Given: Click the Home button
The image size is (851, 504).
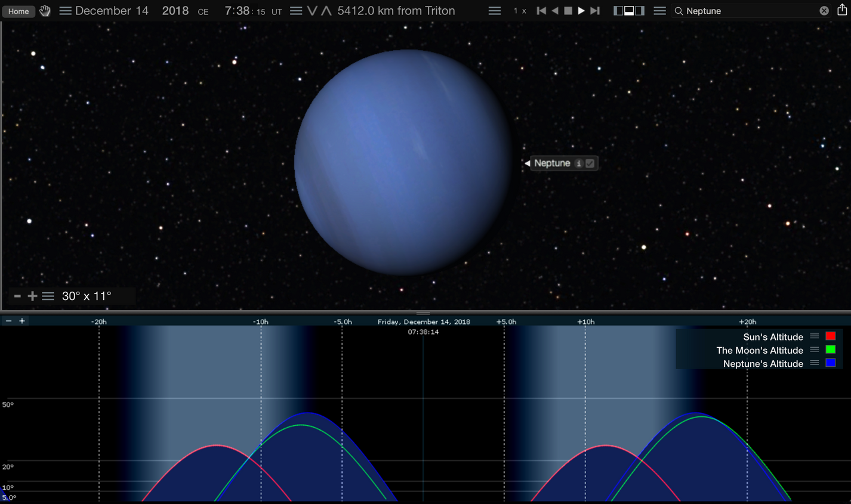Looking at the screenshot, I should (18, 11).
